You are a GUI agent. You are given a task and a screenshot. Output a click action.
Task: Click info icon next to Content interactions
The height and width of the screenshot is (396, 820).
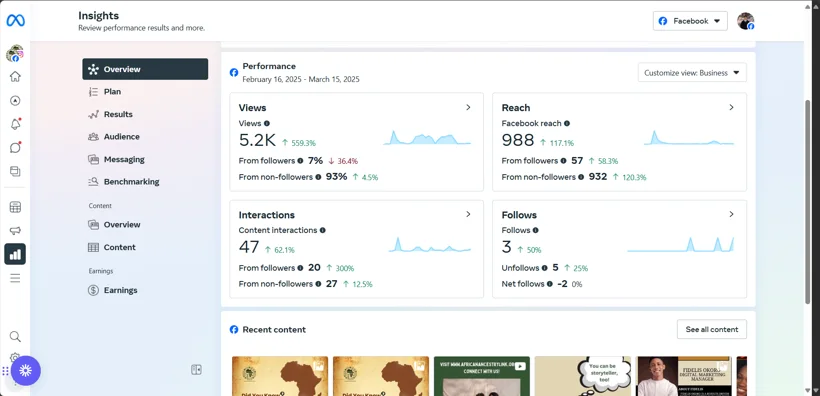click(323, 230)
